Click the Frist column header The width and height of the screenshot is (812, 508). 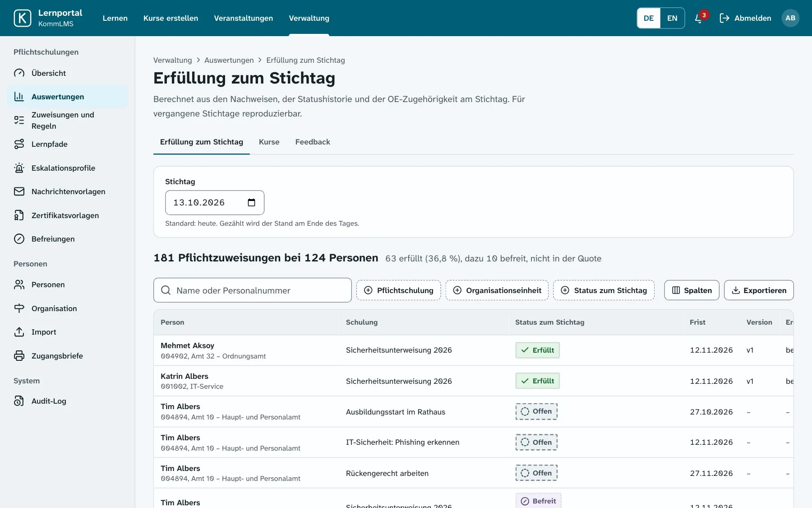pyautogui.click(x=697, y=322)
